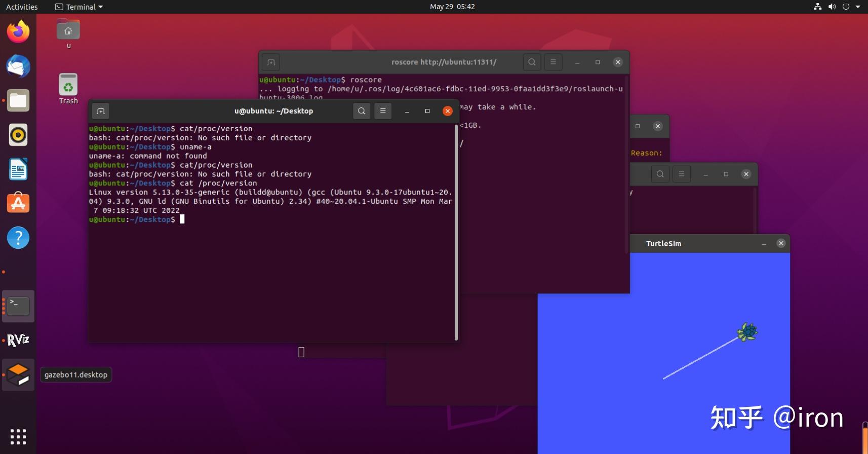Click new tab icon in ~/Desktop terminal
868x454 pixels.
tap(101, 111)
